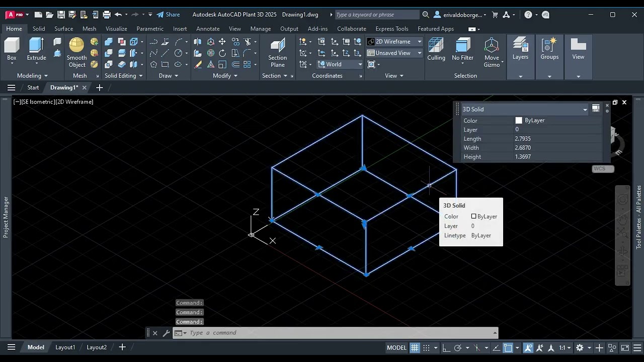Click the ByLayer color swatch in properties

pos(519,121)
